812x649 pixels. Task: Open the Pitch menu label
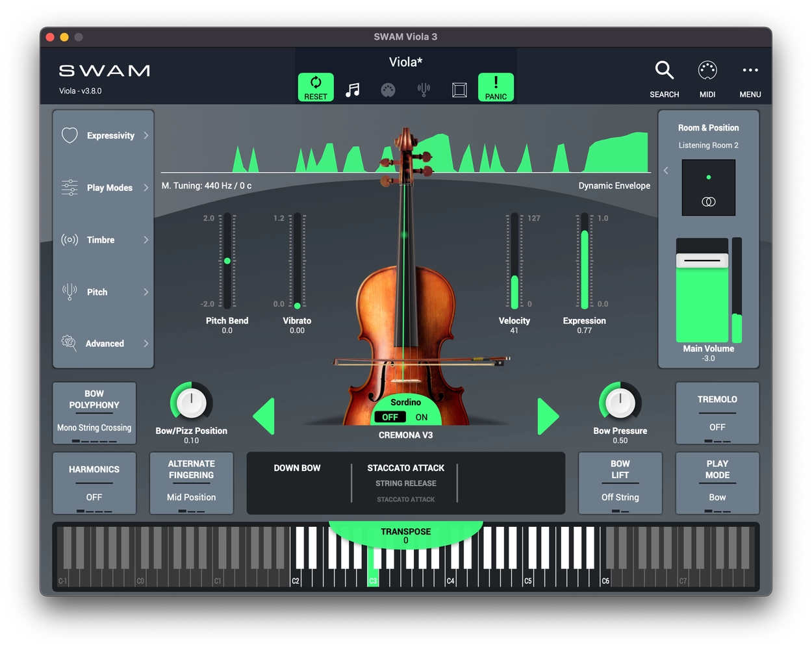97,292
